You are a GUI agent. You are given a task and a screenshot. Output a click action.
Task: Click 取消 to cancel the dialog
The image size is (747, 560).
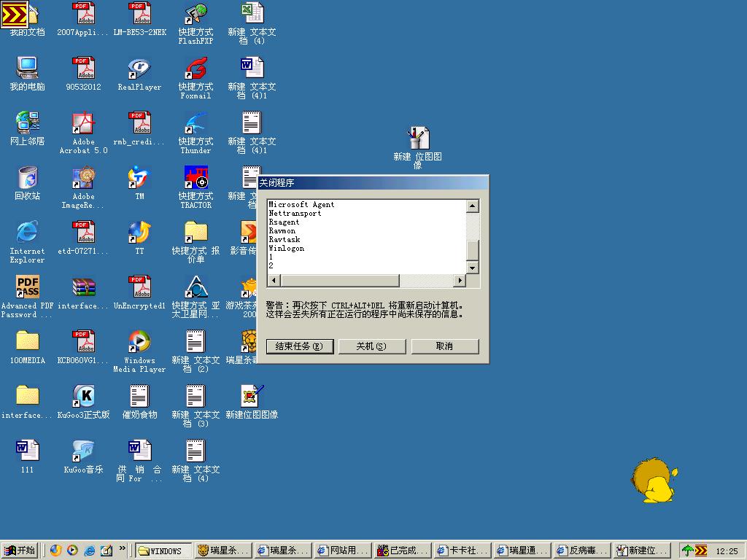(444, 346)
